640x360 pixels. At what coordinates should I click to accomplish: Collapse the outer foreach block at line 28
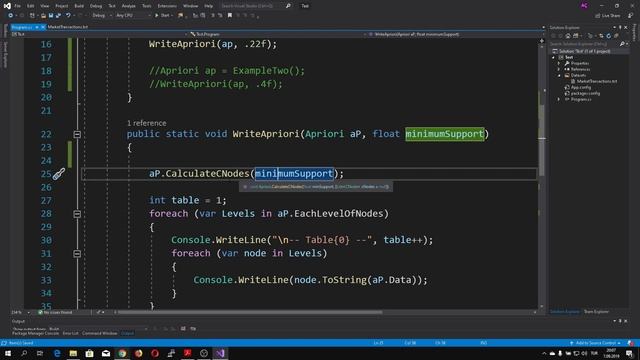pyautogui.click(x=77, y=214)
